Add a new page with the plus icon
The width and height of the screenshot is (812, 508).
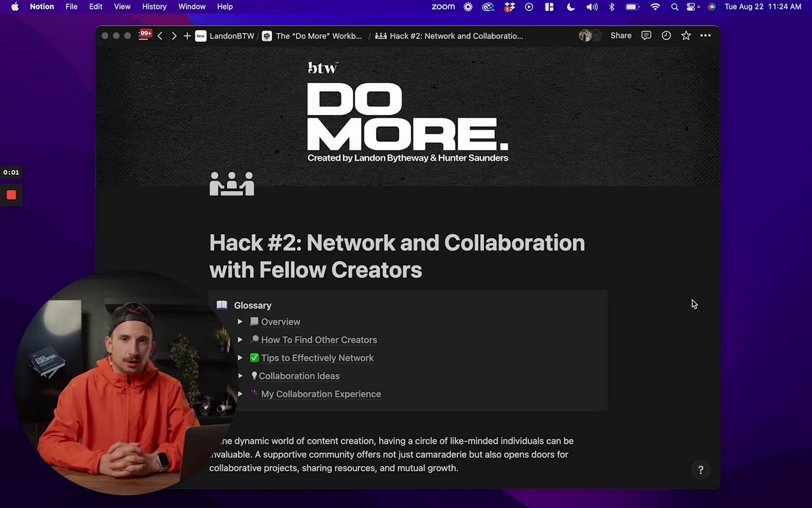pyautogui.click(x=187, y=36)
